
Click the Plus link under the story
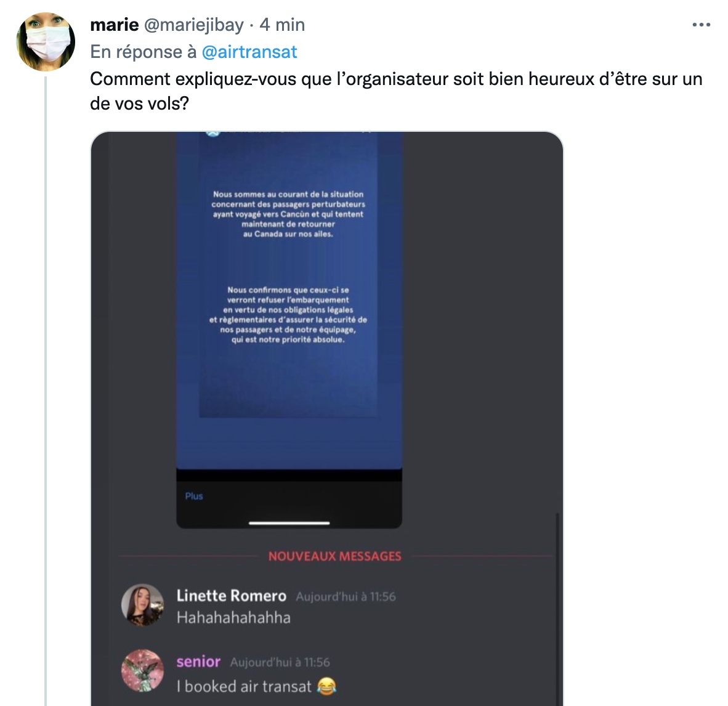point(194,496)
